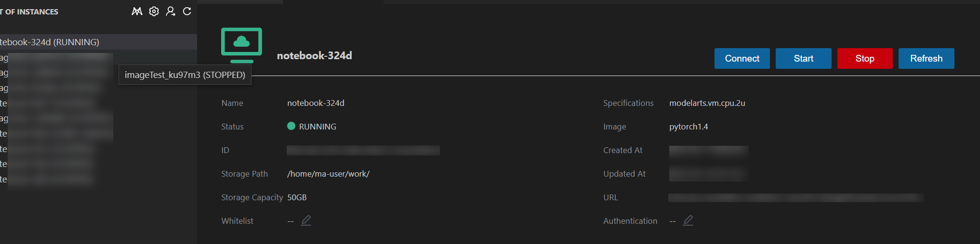Open settings gear in instances header
The height and width of the screenshot is (244, 980).
coord(154,12)
